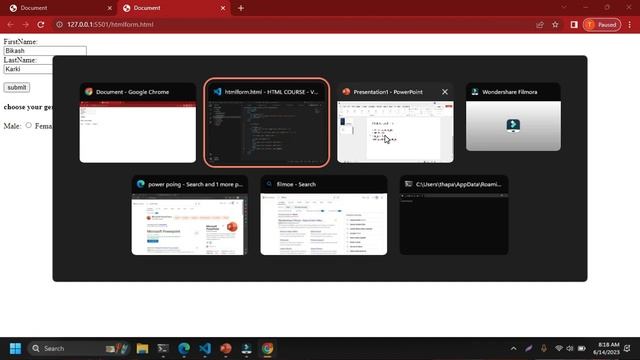Close the Presentation1 PowerPoint window in switcher
This screenshot has width=640, height=360.
[x=445, y=92]
